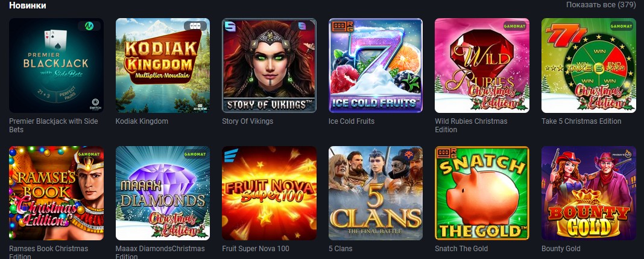The image size is (644, 259).
Task: Click the Evoplay logo on Fruit Nova tile
Action: (x=229, y=156)
